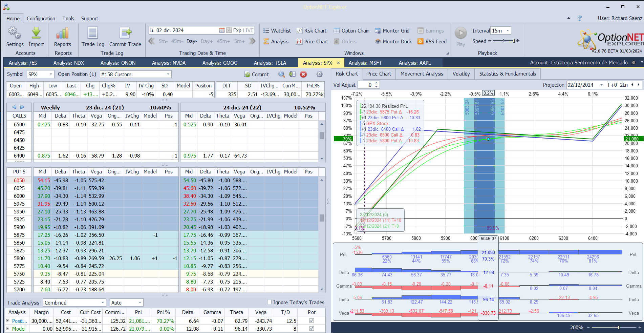Screen dimensions: 644x333
Task: Open the Price Chart tab beside Risk Chart
Action: [379, 74]
